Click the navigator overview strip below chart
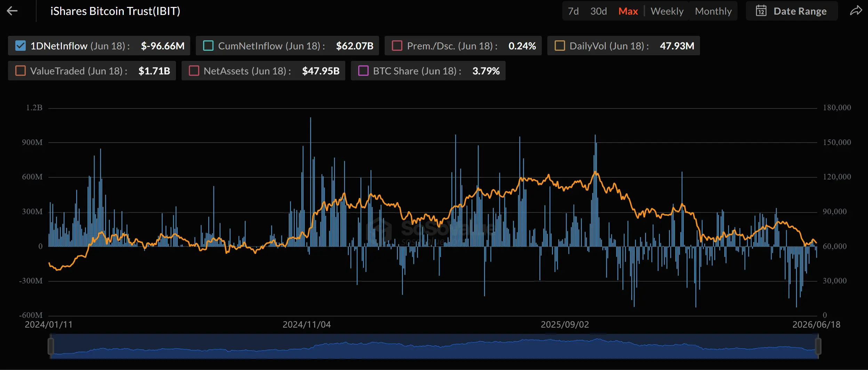Image resolution: width=868 pixels, height=370 pixels. pos(434,346)
